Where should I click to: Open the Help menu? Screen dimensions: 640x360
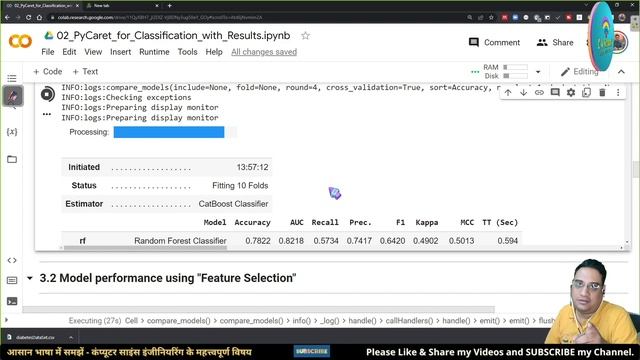(x=214, y=52)
